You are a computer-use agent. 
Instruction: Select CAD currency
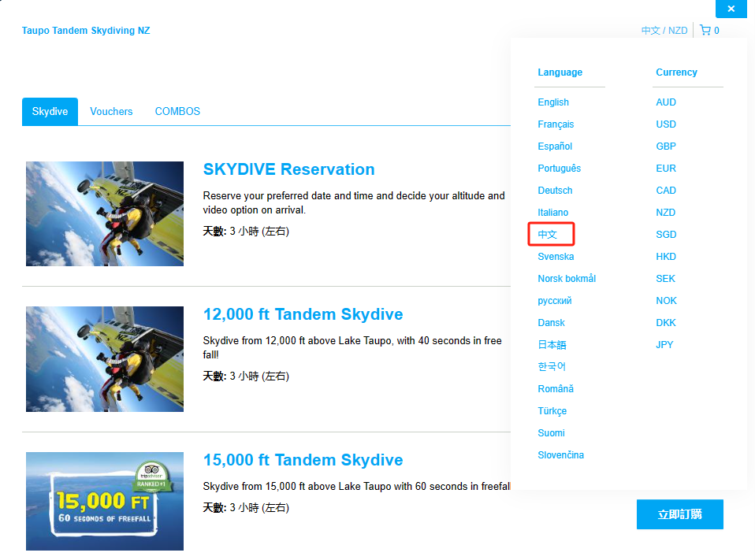666,191
